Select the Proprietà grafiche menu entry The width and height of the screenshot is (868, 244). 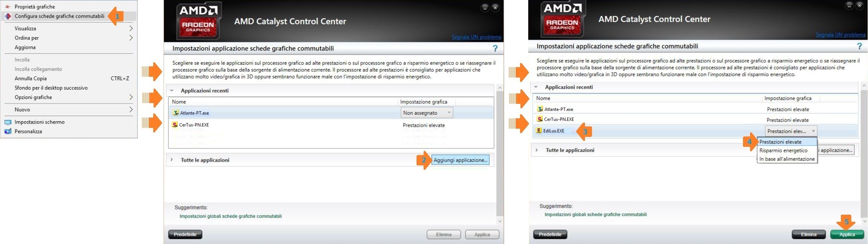point(69,7)
